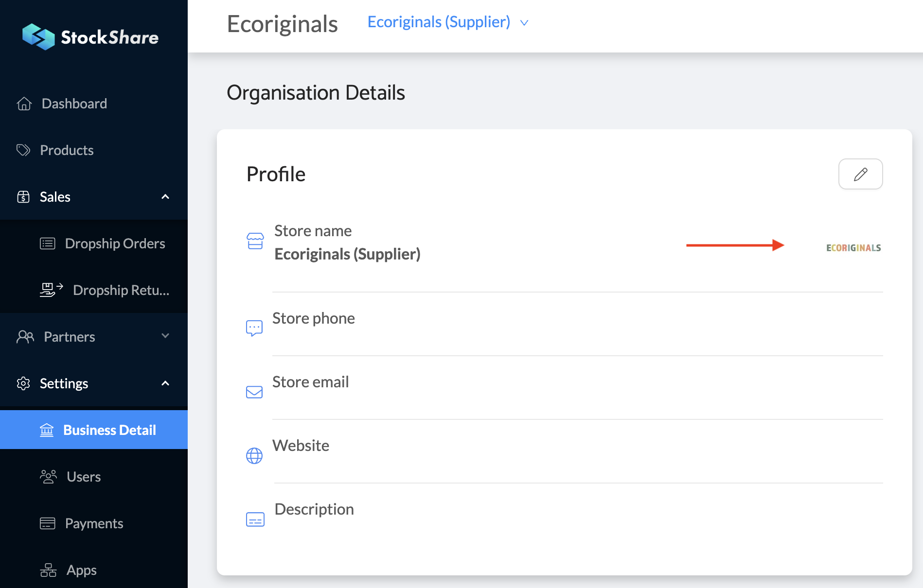Click the store phone chat icon
This screenshot has width=923, height=588.
(254, 329)
